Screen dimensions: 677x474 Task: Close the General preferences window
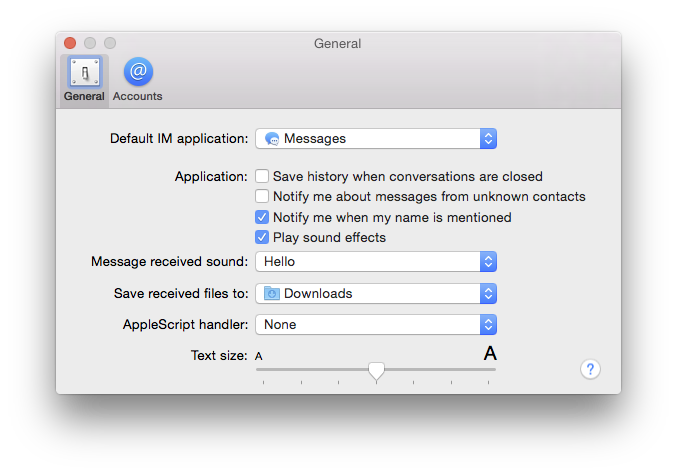tap(70, 43)
